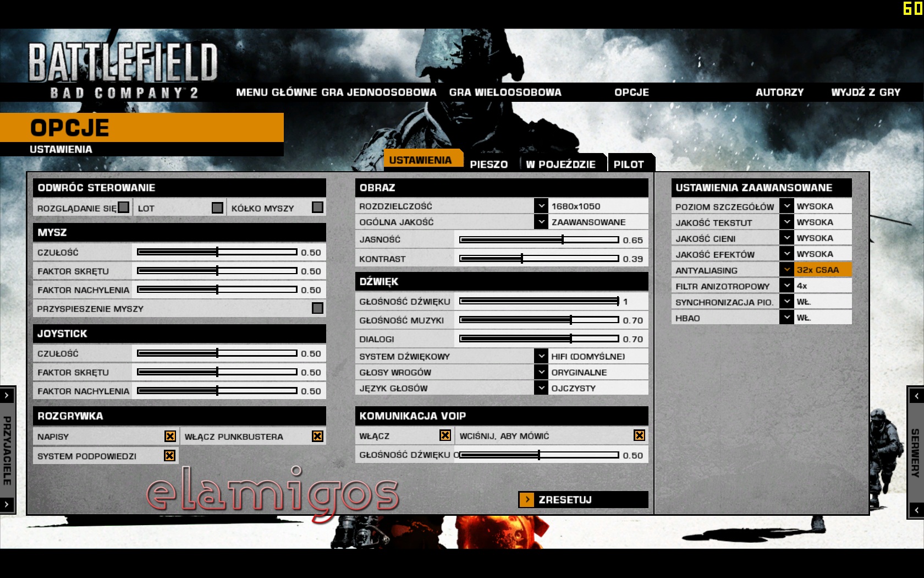Switch to the Ustawienia tab
Screen dimensions: 924x578
click(423, 160)
